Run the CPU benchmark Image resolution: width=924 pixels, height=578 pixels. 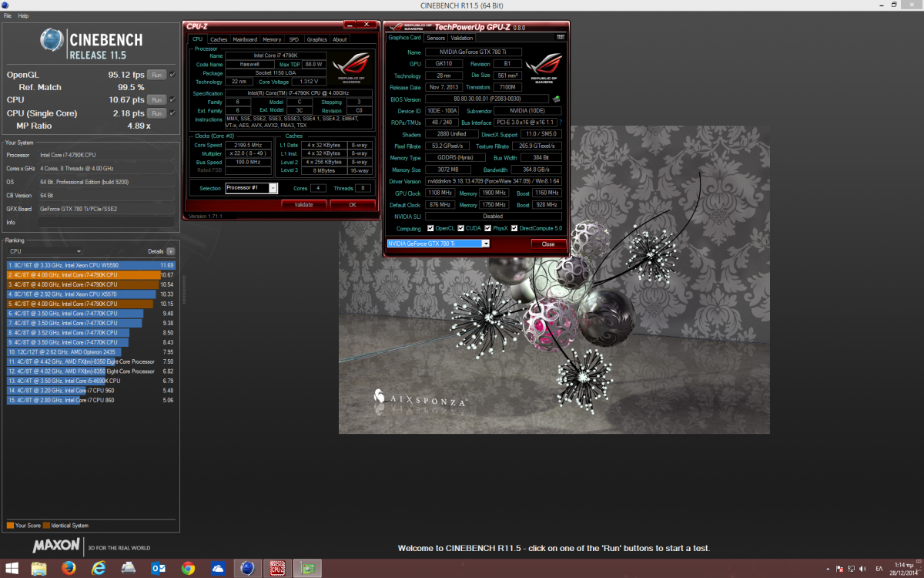pyautogui.click(x=156, y=99)
